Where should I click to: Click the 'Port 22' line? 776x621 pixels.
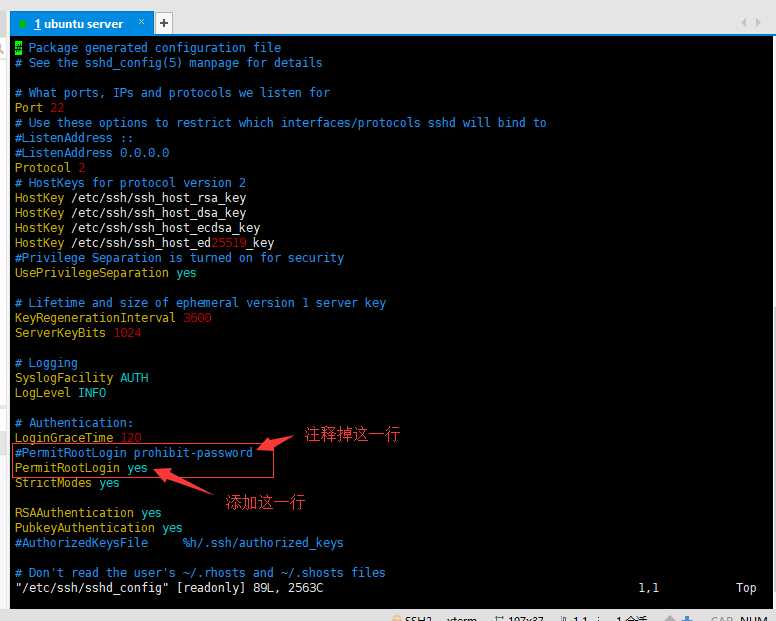coord(39,108)
